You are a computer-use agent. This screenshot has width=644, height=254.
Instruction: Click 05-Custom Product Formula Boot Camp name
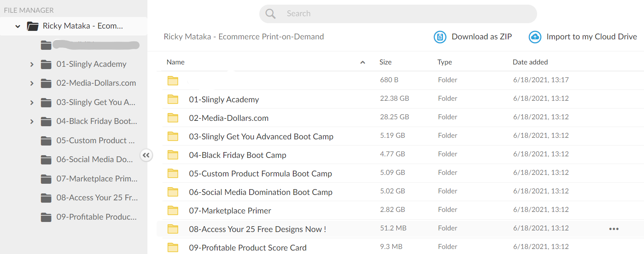260,174
